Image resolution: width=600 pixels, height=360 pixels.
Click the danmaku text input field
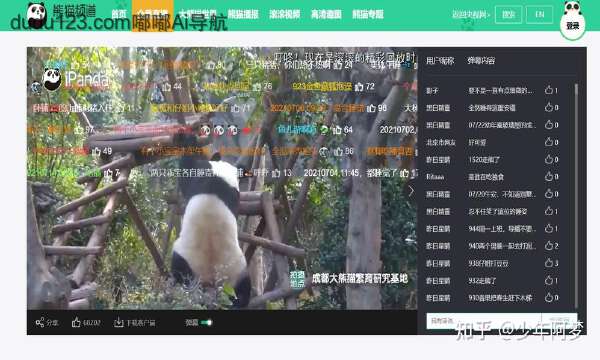coord(484,321)
